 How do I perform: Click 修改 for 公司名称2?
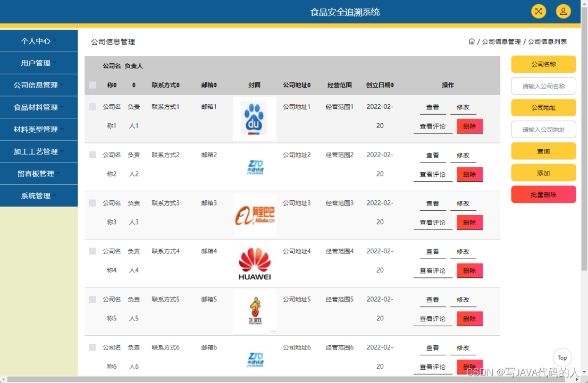click(x=463, y=155)
